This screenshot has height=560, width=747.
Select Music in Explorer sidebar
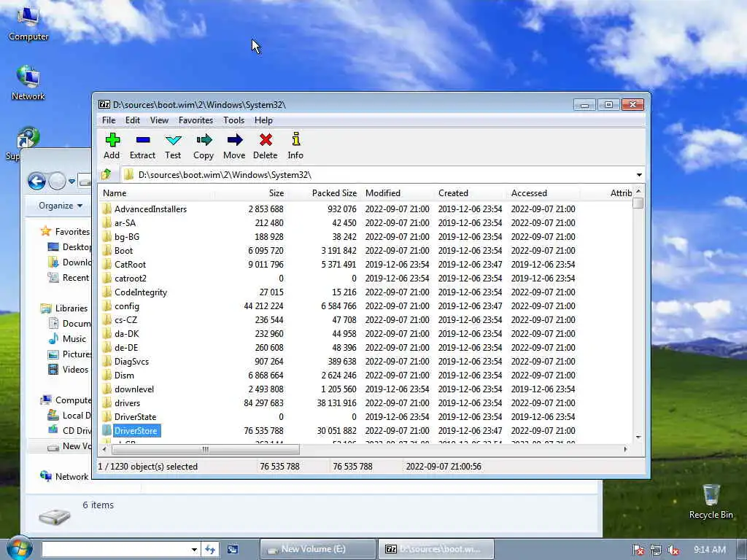tap(67, 338)
